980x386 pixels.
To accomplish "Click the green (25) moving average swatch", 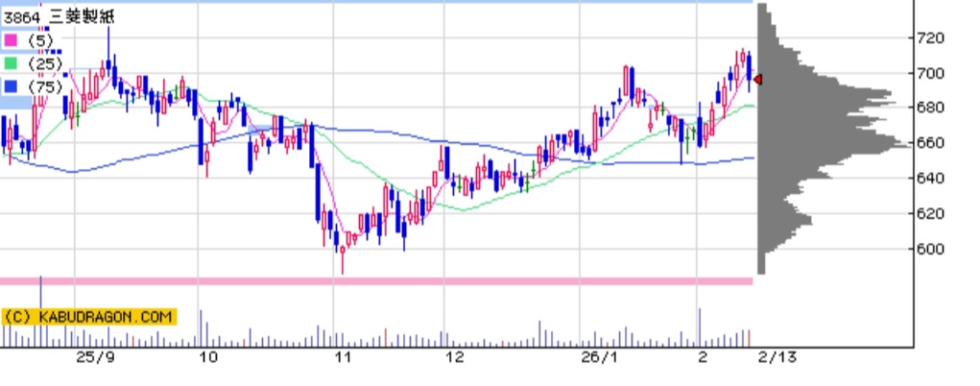I will [x=10, y=63].
